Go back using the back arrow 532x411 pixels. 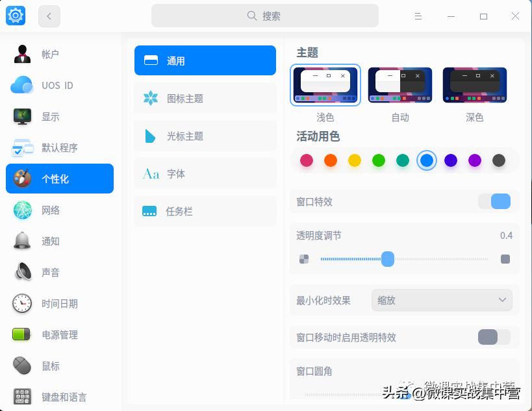coord(49,16)
